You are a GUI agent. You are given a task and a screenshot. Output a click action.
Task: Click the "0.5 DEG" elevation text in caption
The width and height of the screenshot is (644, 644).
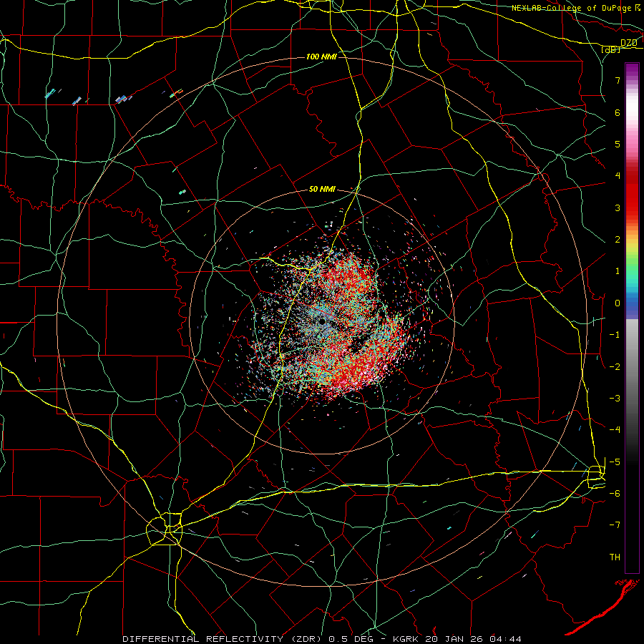[x=351, y=639]
